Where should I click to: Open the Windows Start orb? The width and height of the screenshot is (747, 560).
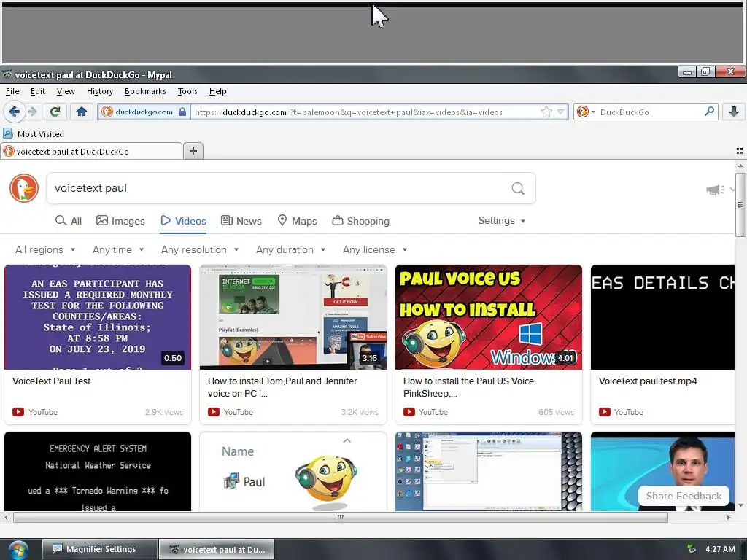tap(18, 550)
